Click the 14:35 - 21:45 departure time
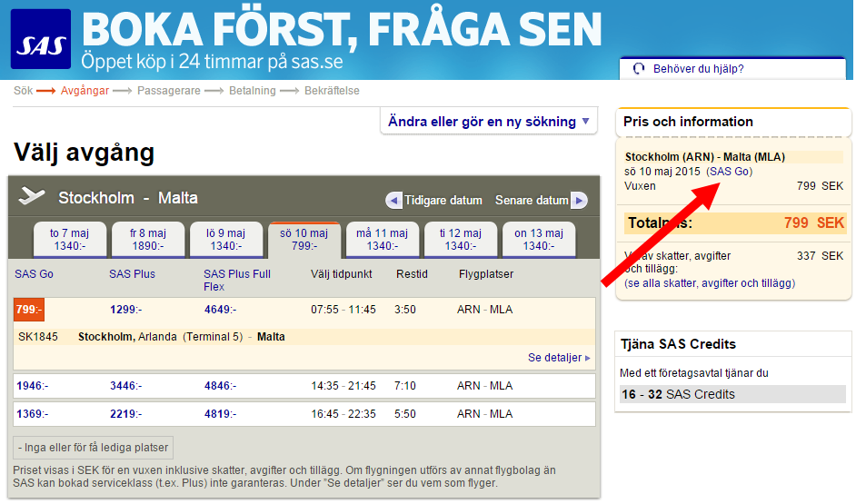Screen dimensions: 856x504 click(343, 386)
